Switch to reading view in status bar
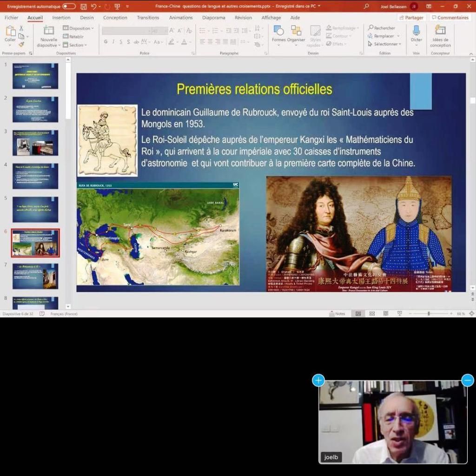Viewport: 476px width, 476px height. 386,314
